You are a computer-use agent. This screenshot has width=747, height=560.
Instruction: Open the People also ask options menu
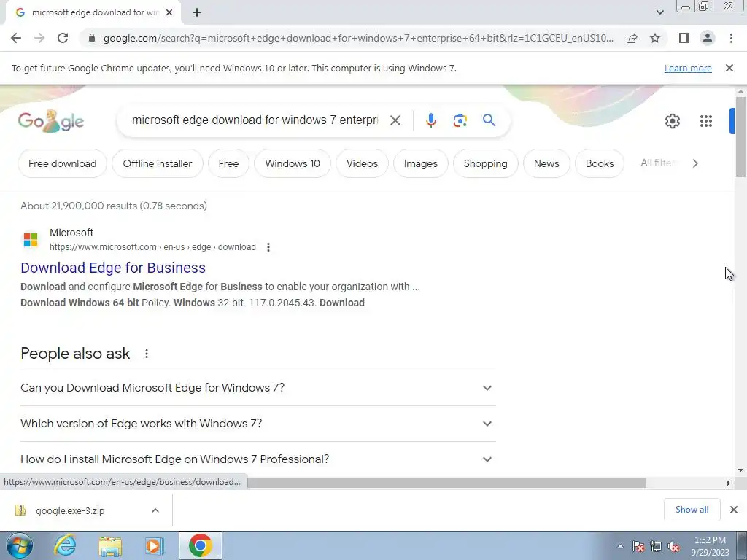(146, 354)
